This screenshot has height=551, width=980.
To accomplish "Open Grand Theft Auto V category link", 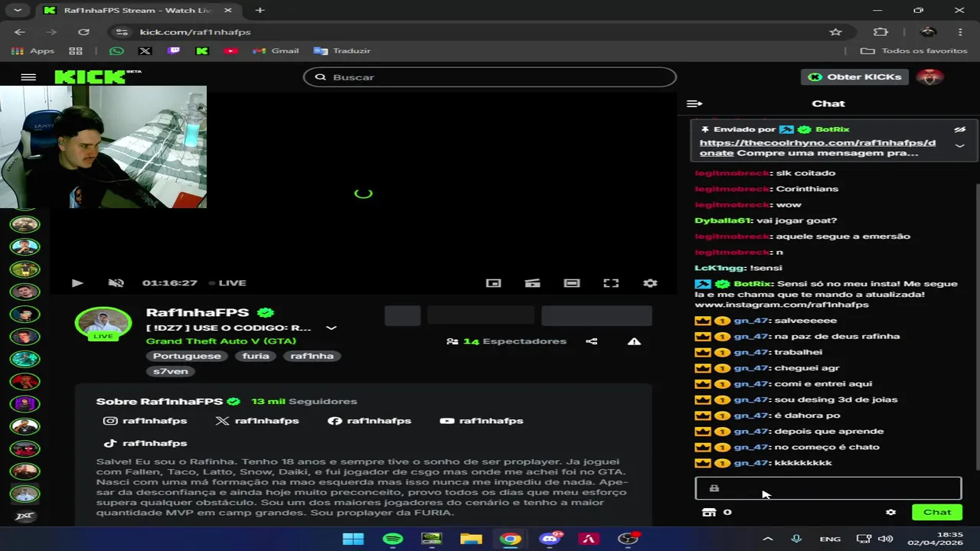I will pos(221,341).
